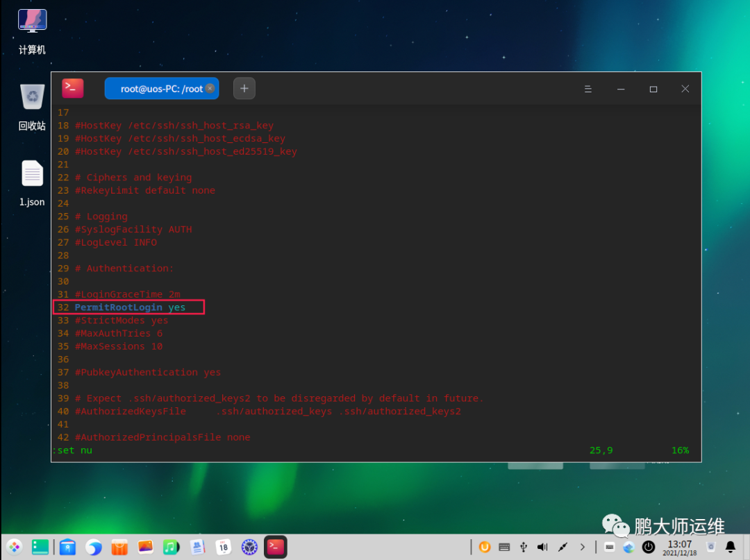Open the trash icon in the taskbar

pos(711,547)
